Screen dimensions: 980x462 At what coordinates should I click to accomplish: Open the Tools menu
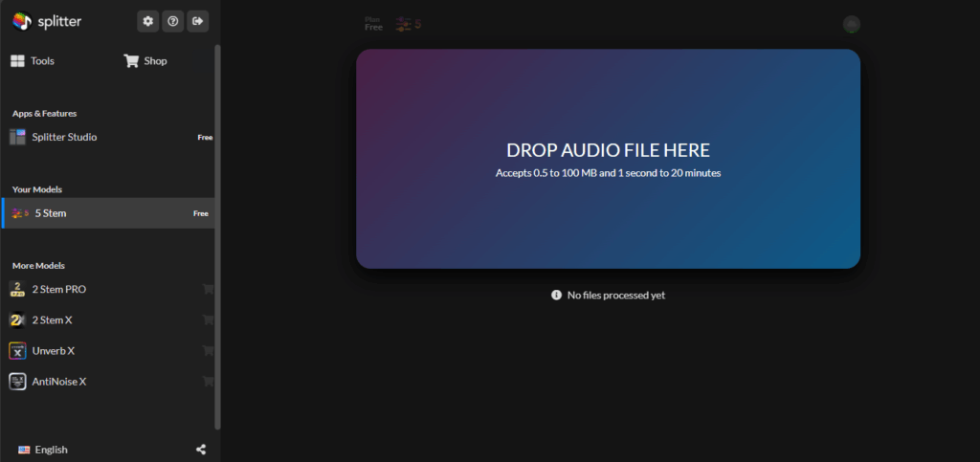pos(33,61)
